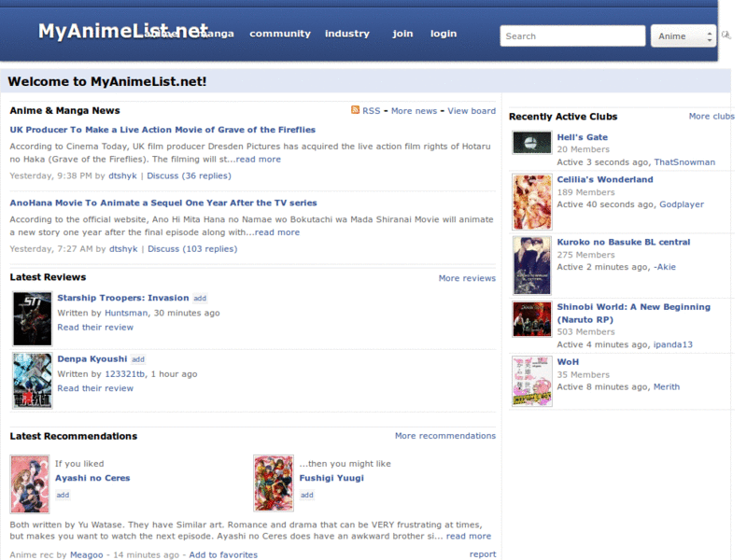Image resolution: width=747 pixels, height=560 pixels.
Task: Click the report link
Action: coord(483,554)
